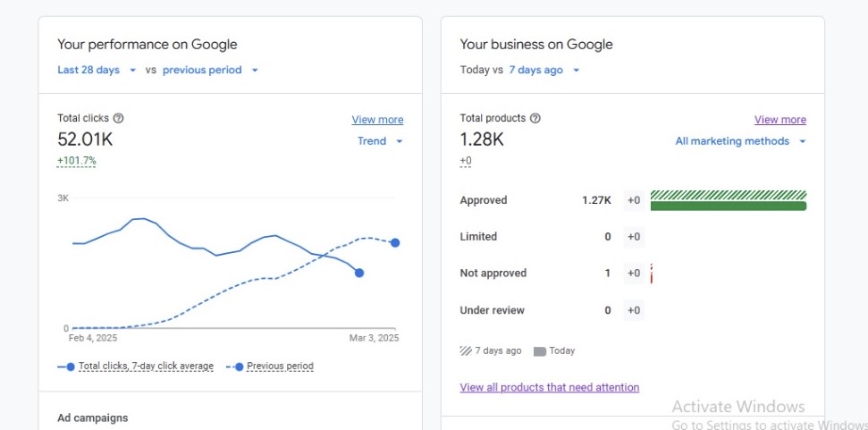
Task: Open the previous period comparison dropdown
Action: (x=210, y=71)
